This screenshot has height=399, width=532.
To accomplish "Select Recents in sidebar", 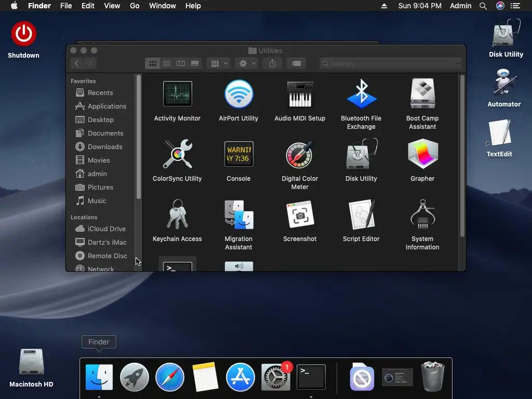I will click(100, 92).
